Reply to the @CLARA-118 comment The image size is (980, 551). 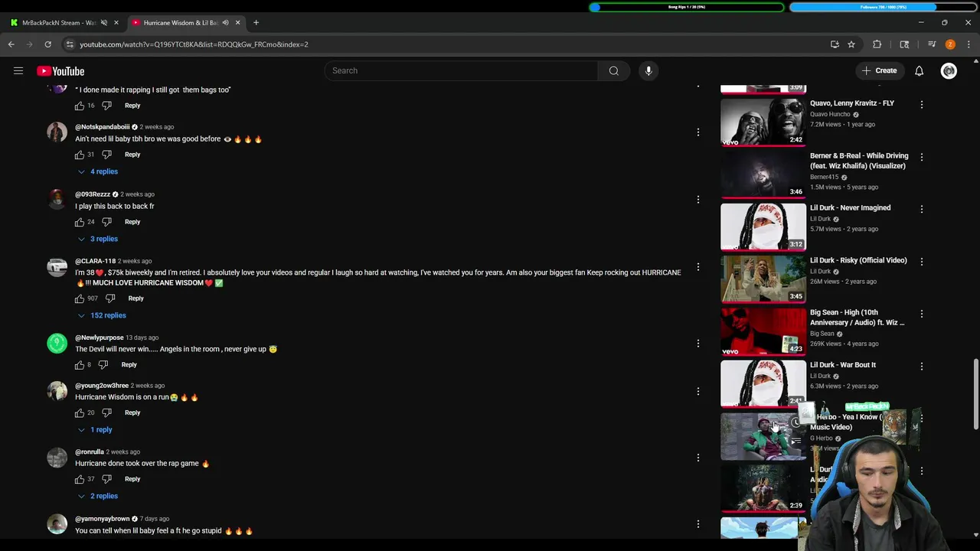pos(136,298)
